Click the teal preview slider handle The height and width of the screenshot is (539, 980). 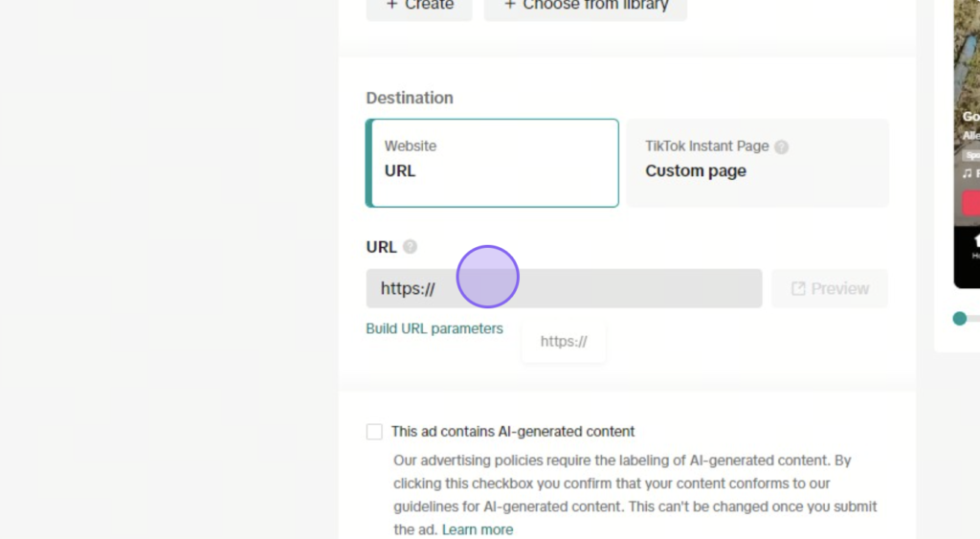(x=959, y=319)
